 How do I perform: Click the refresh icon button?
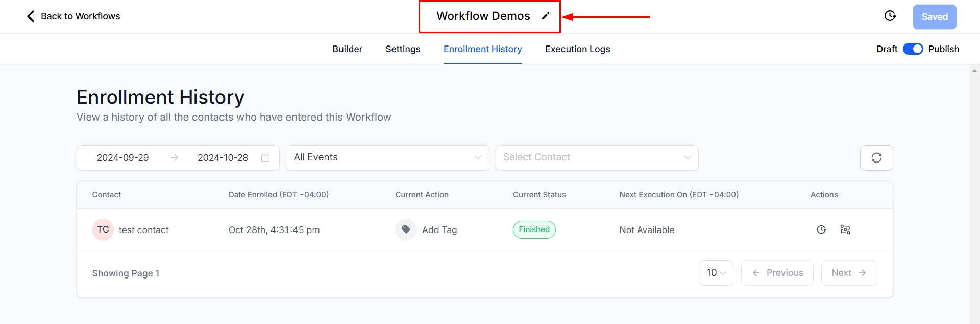click(876, 158)
